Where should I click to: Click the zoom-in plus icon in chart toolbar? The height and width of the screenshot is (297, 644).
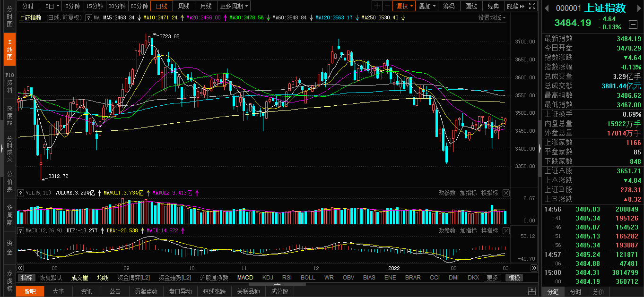(x=377, y=6)
